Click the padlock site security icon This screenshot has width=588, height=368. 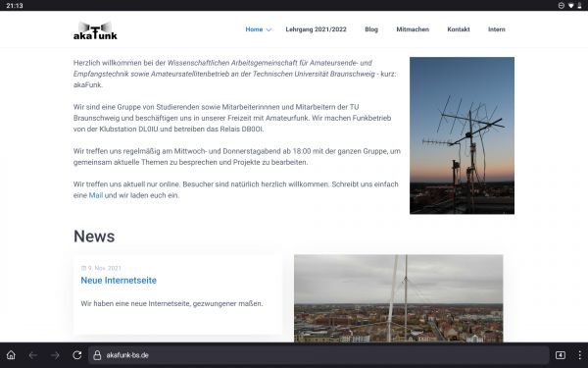[97, 355]
